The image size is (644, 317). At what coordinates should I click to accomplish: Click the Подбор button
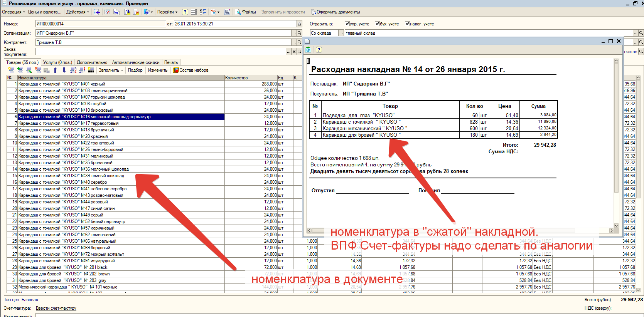coord(135,70)
